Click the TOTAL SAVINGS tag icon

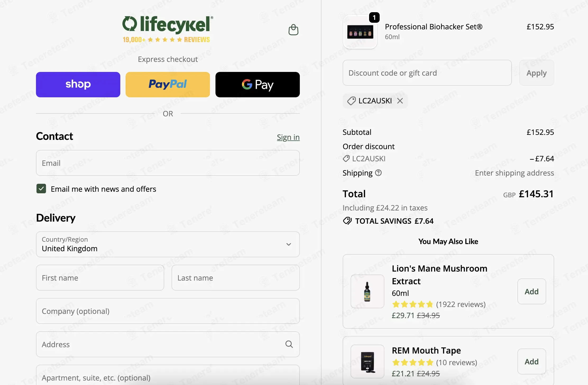347,221
